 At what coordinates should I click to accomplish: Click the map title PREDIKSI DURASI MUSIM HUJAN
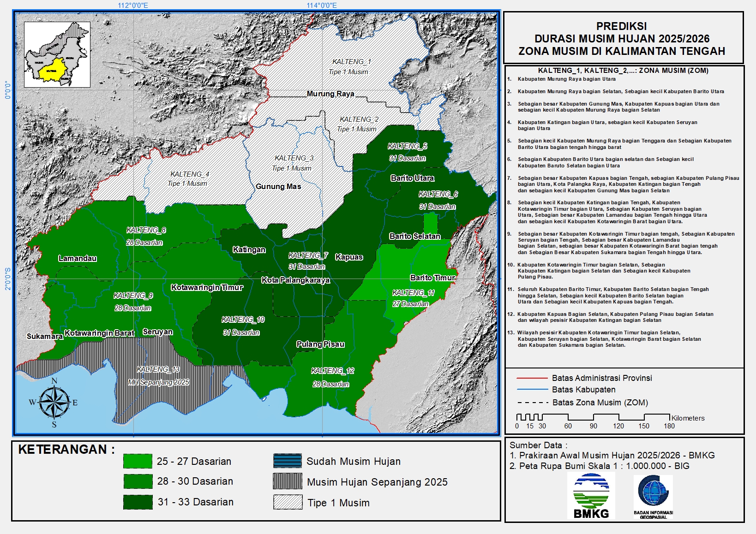(x=622, y=39)
